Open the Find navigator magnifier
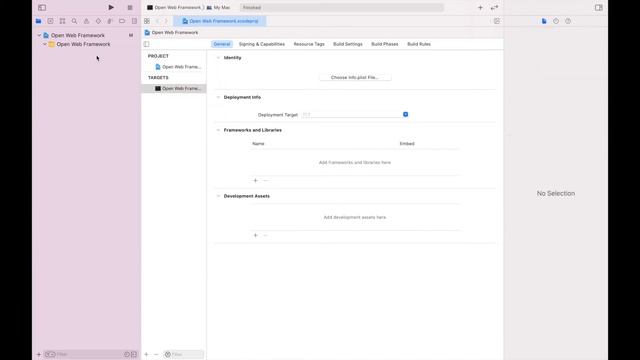The width and height of the screenshot is (640, 360). pos(74,21)
